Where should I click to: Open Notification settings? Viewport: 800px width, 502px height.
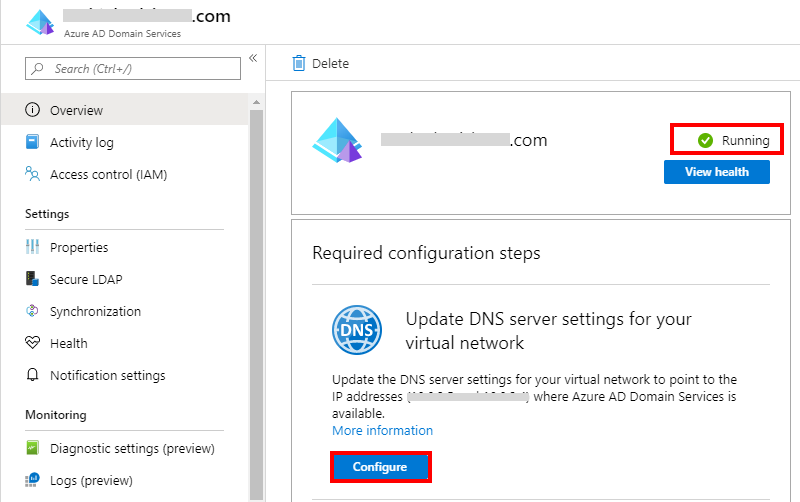108,375
